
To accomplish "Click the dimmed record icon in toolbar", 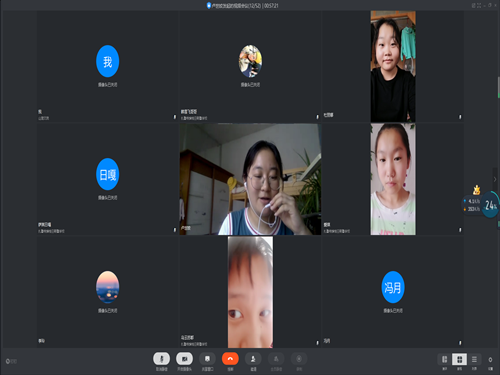I will click(x=299, y=359).
